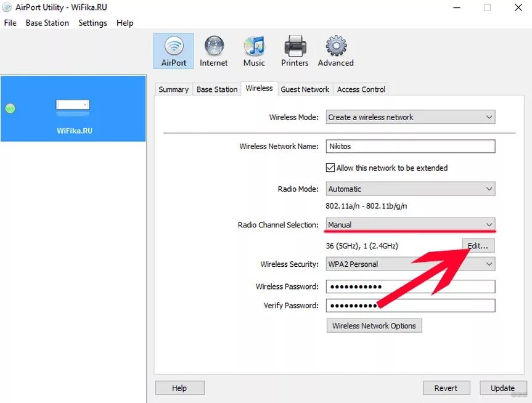The height and width of the screenshot is (403, 532).
Task: Open the Radio Channel Selection dropdown
Action: 411,224
